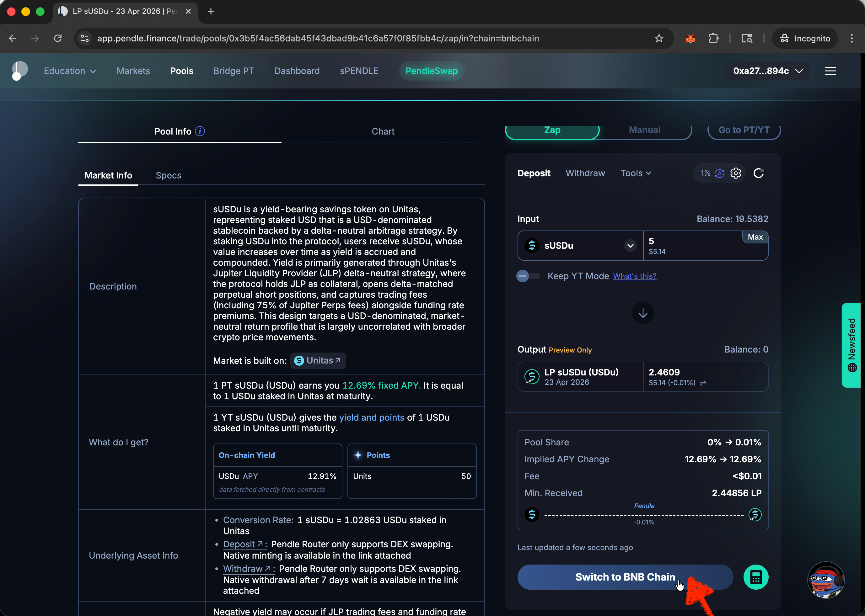Open the hamburger menu in the header
The height and width of the screenshot is (616, 865).
pos(830,71)
